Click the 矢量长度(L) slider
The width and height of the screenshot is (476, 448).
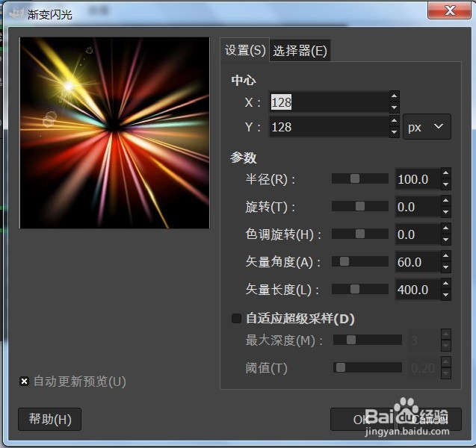360,289
